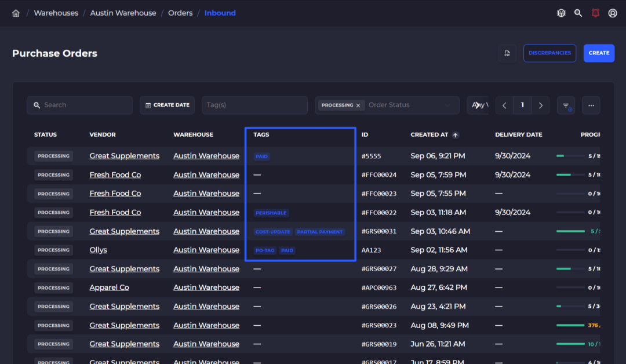Go to the previous page arrow
Image resolution: width=626 pixels, height=364 pixels.
point(505,105)
